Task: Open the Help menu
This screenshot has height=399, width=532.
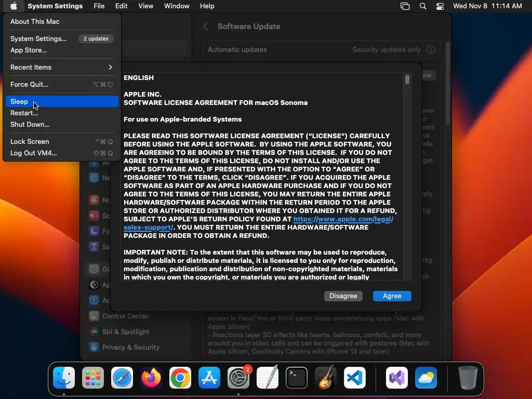Action: click(207, 6)
